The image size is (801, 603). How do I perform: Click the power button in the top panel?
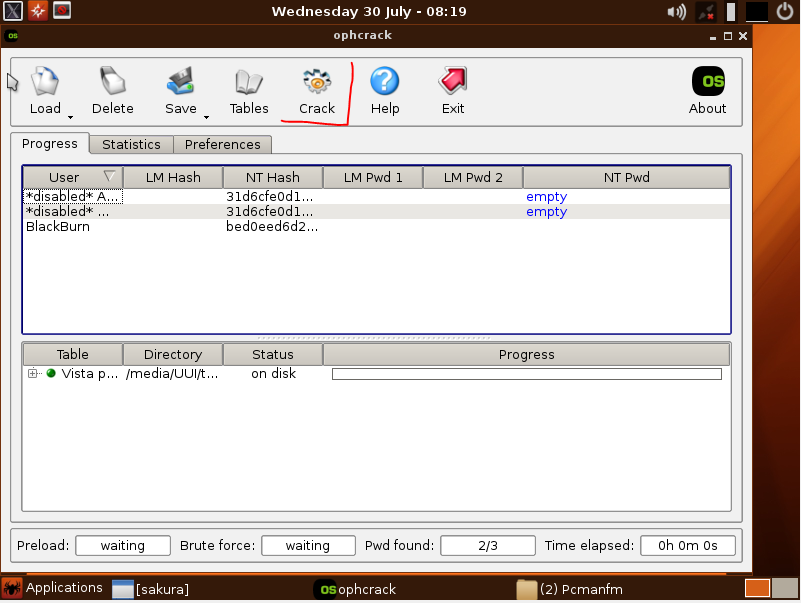785,11
